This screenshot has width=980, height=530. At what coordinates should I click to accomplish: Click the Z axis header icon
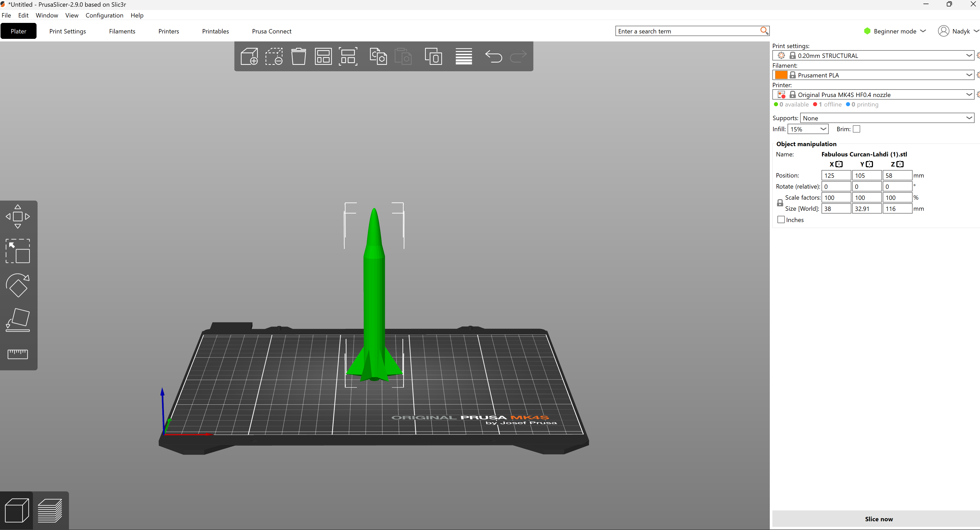[x=900, y=164]
